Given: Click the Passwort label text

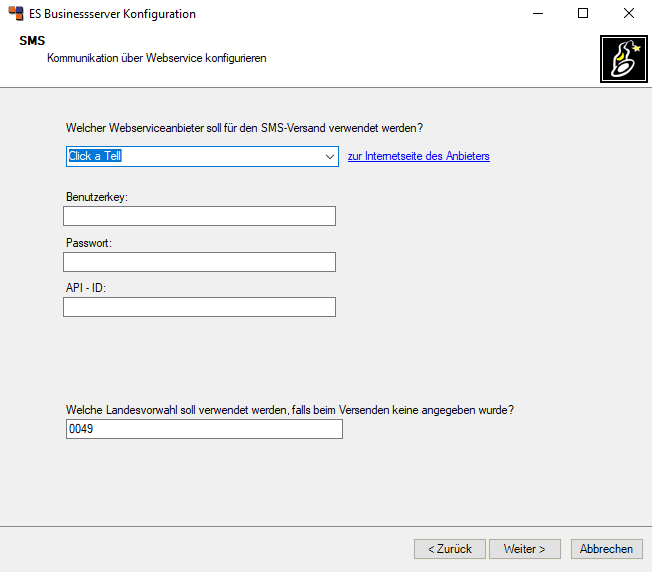Looking at the screenshot, I should coord(88,243).
